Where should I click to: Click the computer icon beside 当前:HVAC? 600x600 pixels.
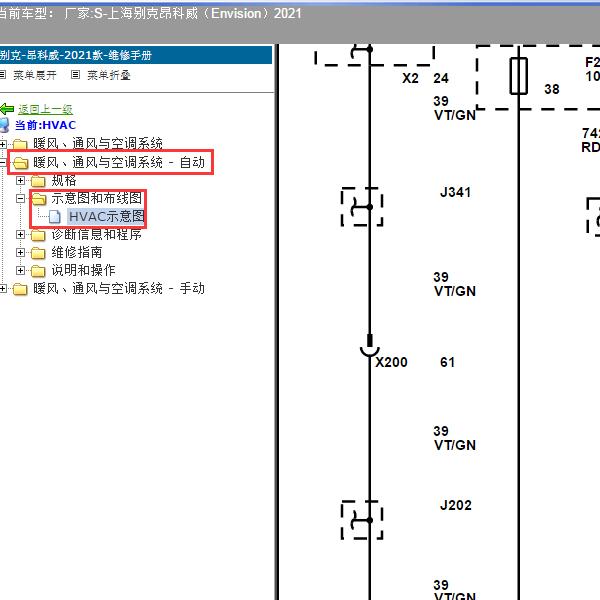pyautogui.click(x=4, y=125)
